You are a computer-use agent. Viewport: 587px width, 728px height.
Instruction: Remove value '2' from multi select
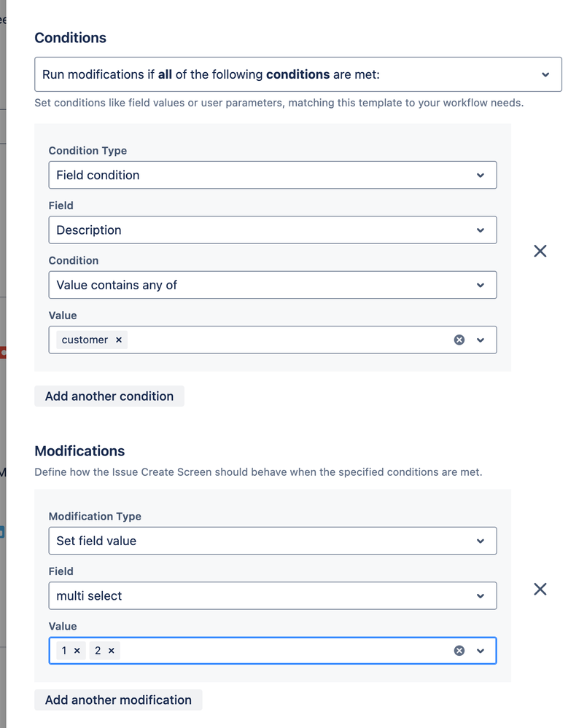(112, 651)
